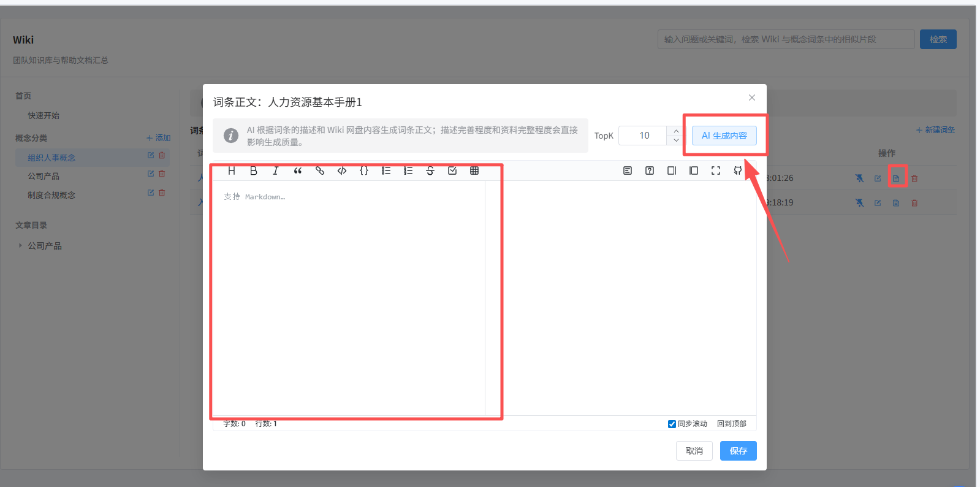Insert an unordered bullet list
Image resolution: width=980 pixels, height=487 pixels.
point(386,171)
